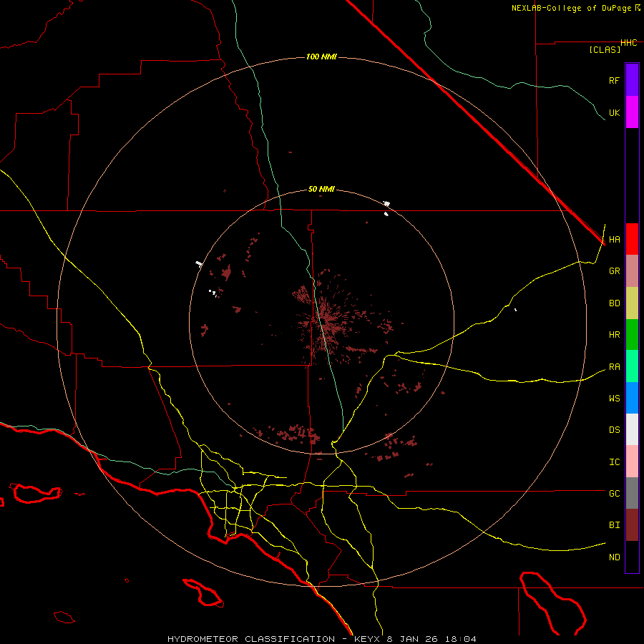644x644 pixels.
Task: Click the light green RA rain swatch
Action: tap(632, 366)
